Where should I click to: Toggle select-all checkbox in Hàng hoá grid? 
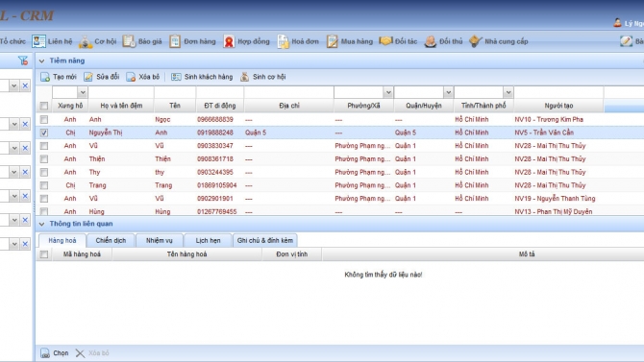point(44,254)
